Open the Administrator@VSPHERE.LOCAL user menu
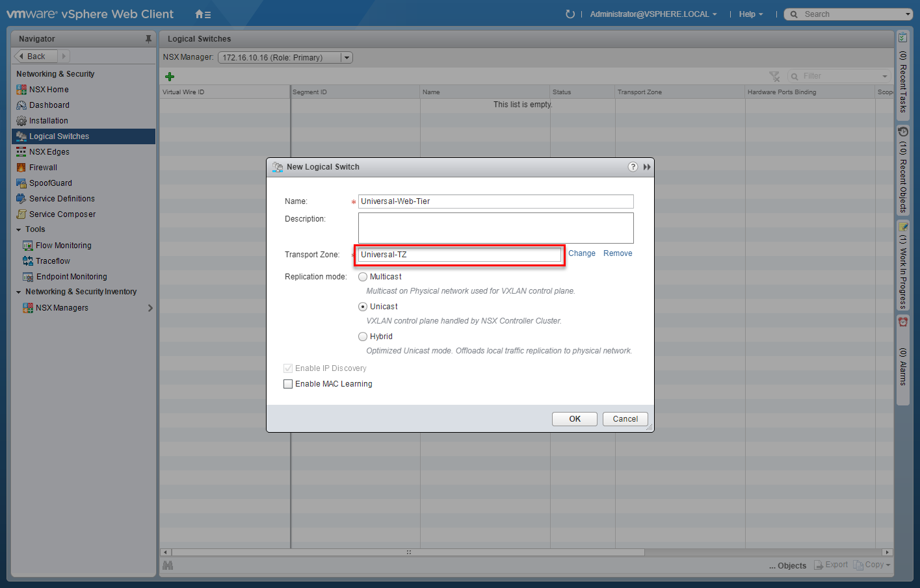The height and width of the screenshot is (588, 920). pyautogui.click(x=653, y=14)
